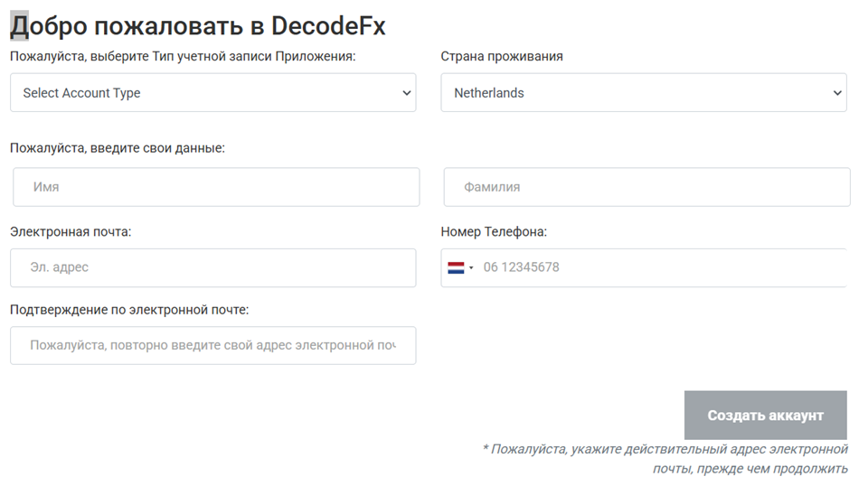Open the Netherlands country of residence dropdown

[x=644, y=93]
